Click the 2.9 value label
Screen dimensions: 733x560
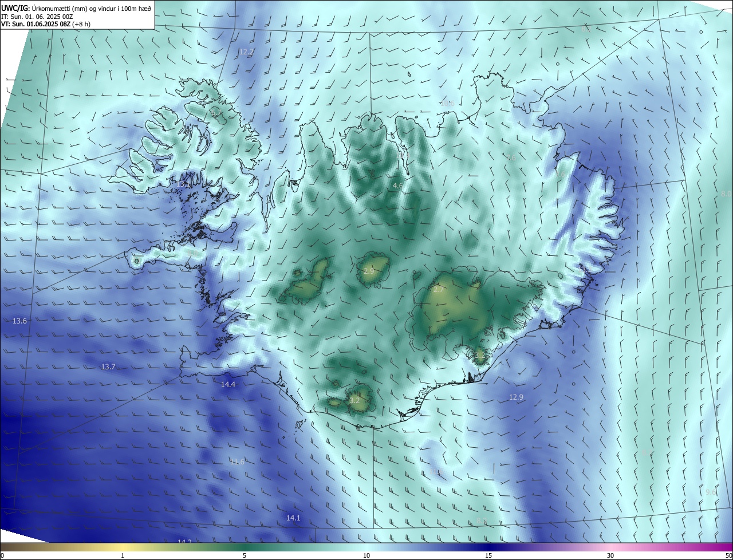tap(368, 270)
